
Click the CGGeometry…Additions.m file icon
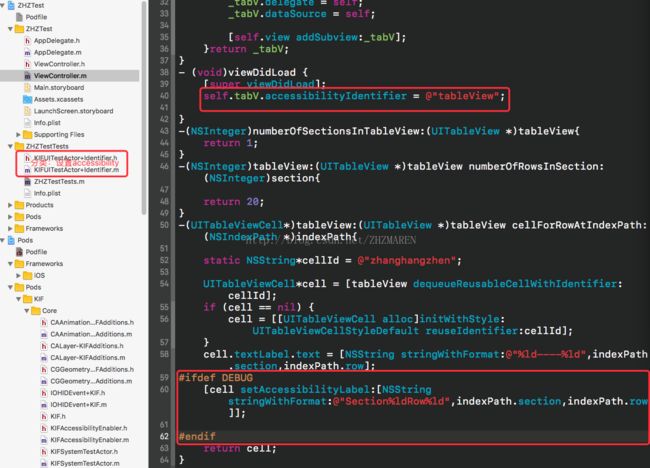[44, 381]
